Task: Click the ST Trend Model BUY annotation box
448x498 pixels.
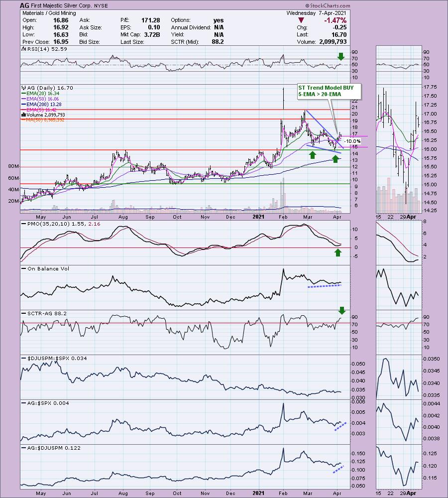Action: coord(329,91)
